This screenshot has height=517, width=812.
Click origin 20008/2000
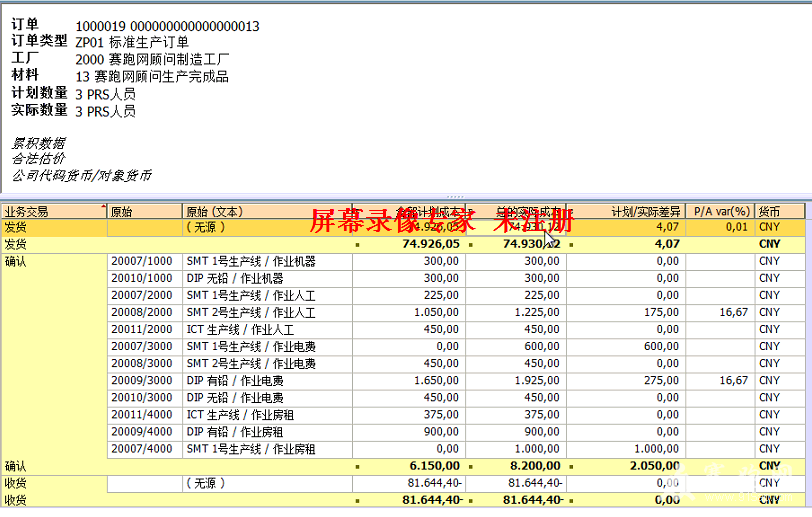click(x=141, y=312)
